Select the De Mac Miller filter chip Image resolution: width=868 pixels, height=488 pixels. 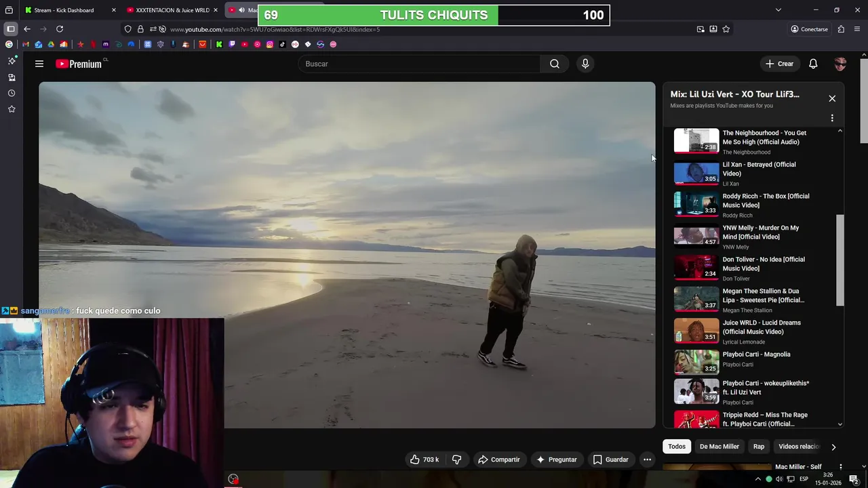coord(719,447)
